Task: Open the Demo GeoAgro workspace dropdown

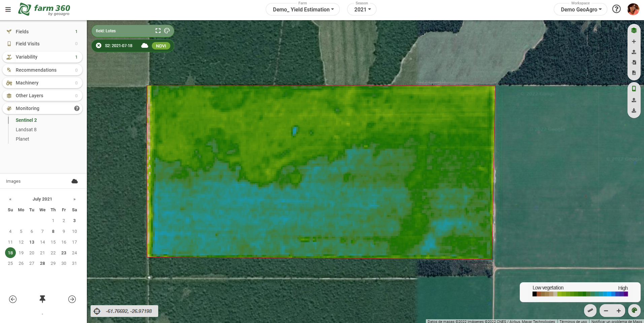Action: click(x=580, y=9)
